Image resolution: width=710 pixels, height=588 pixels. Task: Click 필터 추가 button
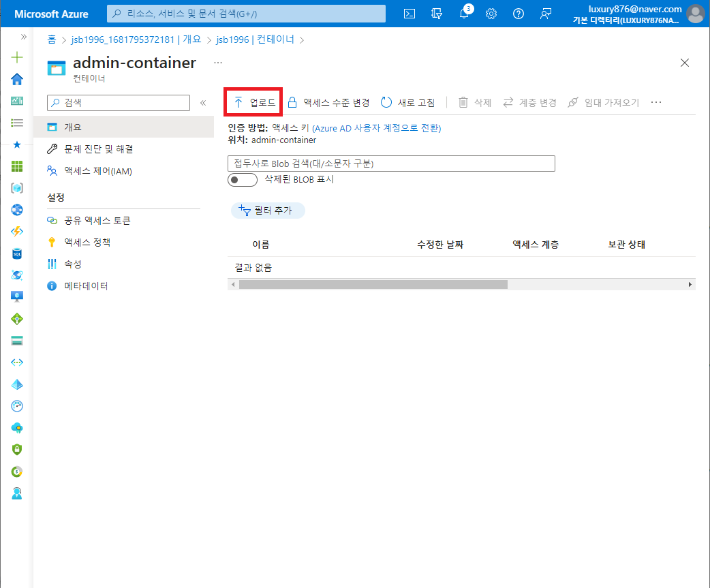click(x=268, y=211)
